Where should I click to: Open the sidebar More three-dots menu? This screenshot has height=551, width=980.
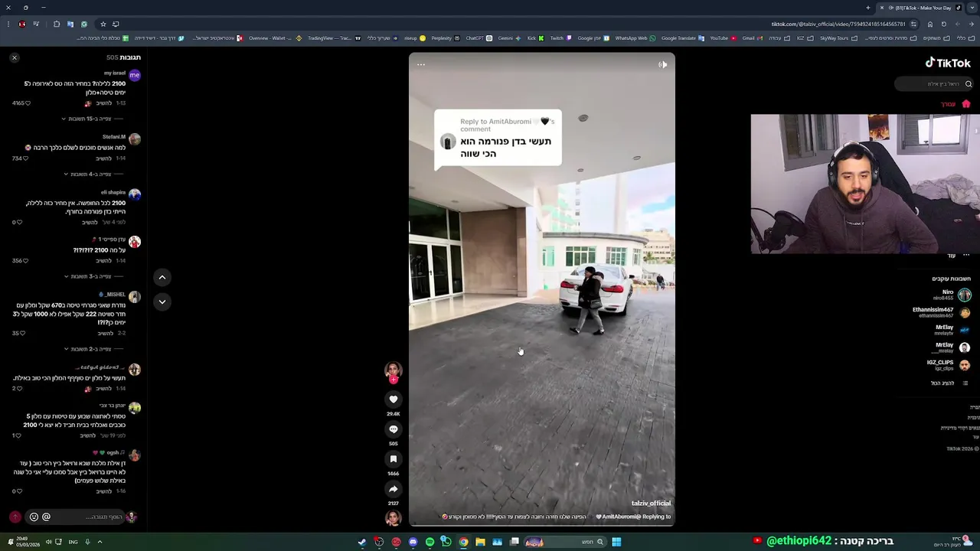tap(966, 255)
